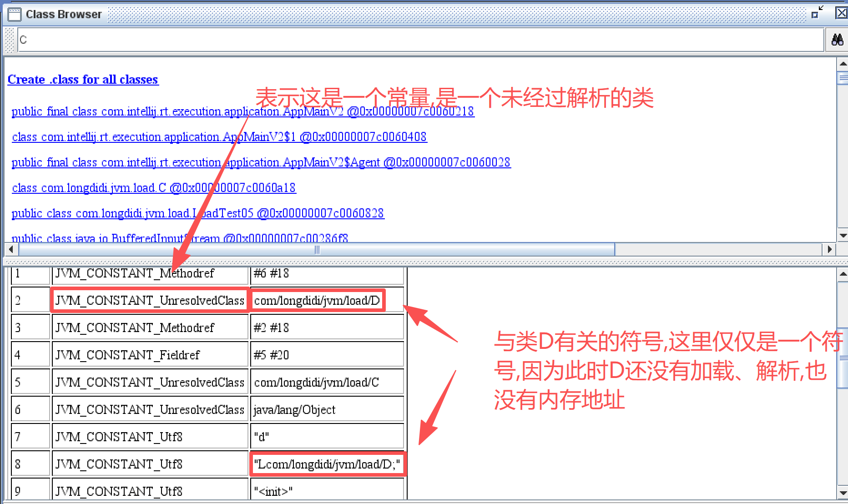Open AppMainV2$Agent class link
The height and width of the screenshot is (504, 848).
tap(261, 162)
